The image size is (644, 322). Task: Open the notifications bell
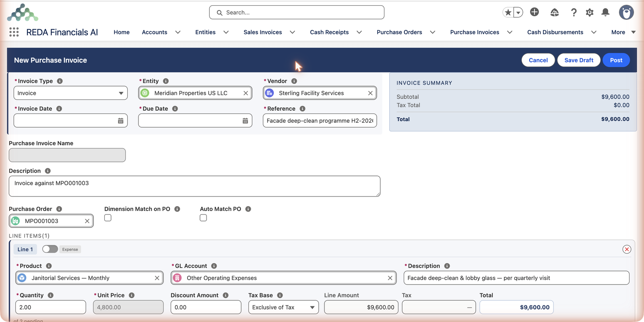[x=605, y=12]
